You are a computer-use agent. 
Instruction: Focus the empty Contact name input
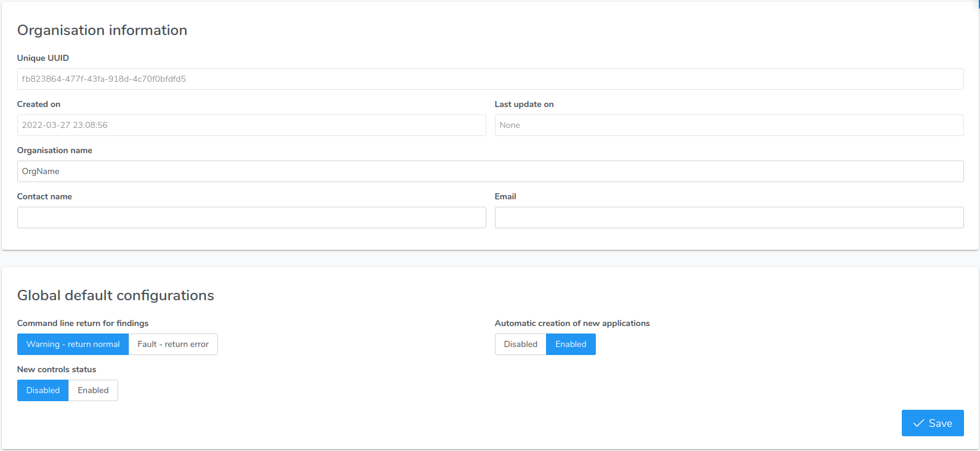251,218
